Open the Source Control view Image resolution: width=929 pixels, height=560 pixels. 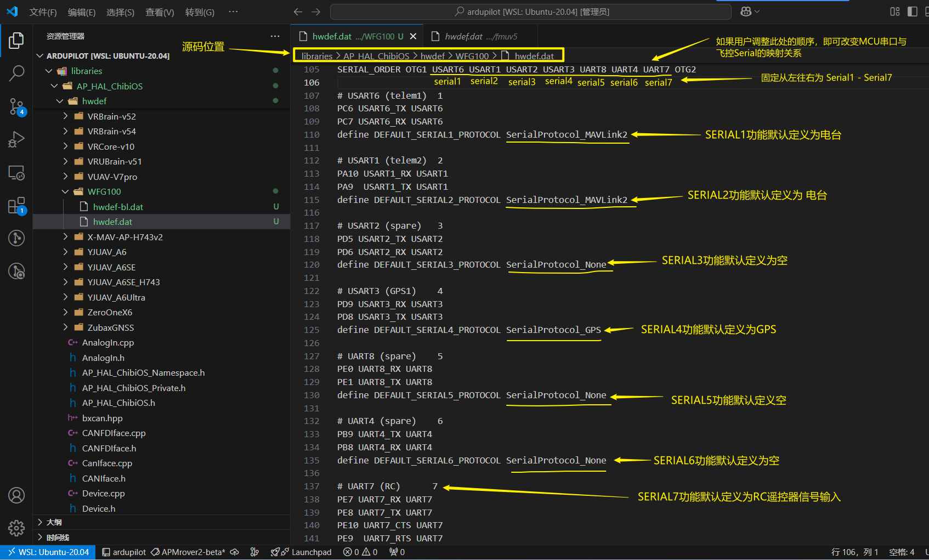pos(16,106)
